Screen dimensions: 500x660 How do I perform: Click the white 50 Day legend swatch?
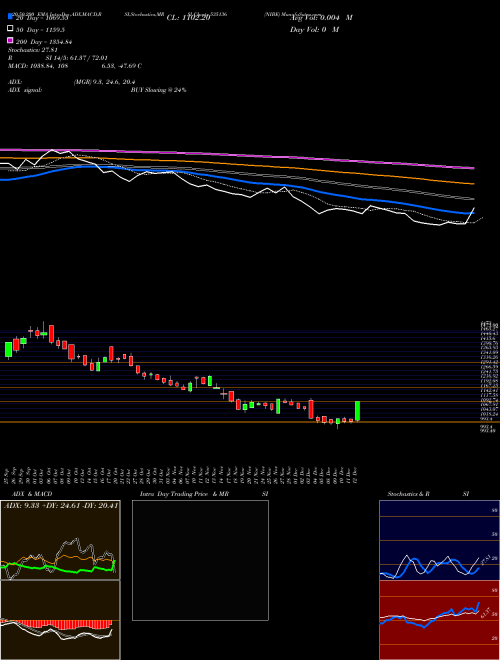[11, 29]
